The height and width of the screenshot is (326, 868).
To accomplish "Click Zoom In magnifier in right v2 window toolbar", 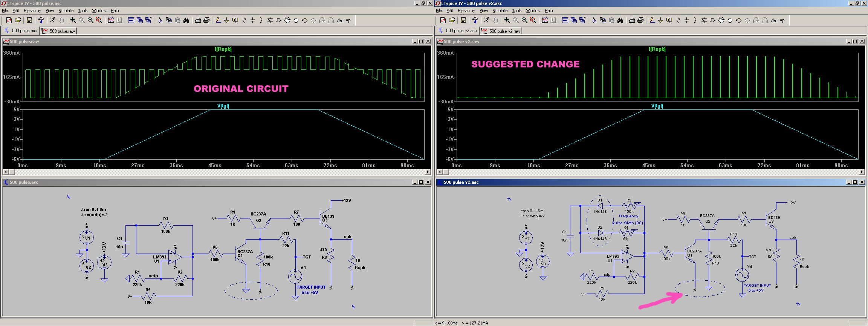I will tap(507, 20).
